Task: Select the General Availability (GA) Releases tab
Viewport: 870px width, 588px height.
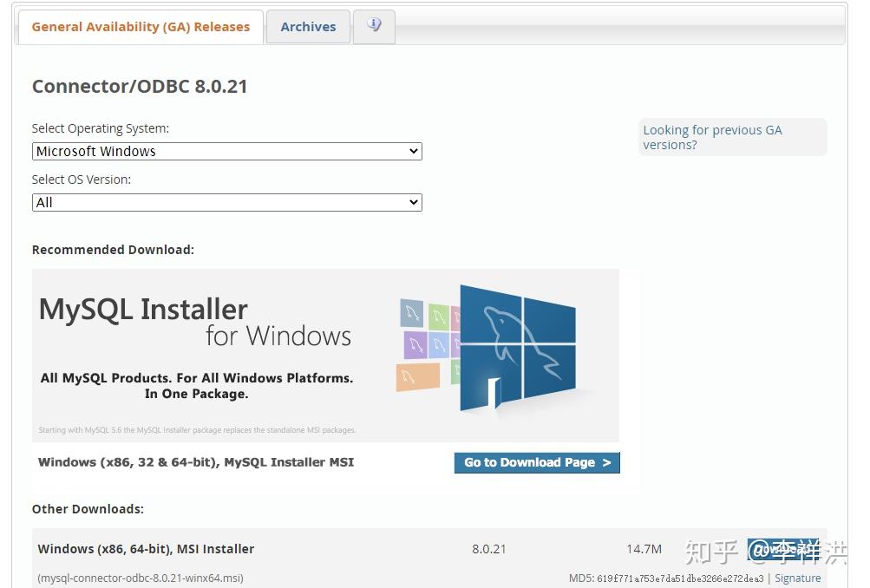Action: 140,26
